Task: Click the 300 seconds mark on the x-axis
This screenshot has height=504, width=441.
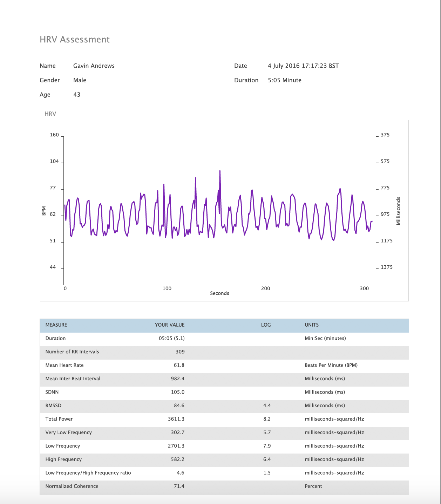Action: pos(365,288)
